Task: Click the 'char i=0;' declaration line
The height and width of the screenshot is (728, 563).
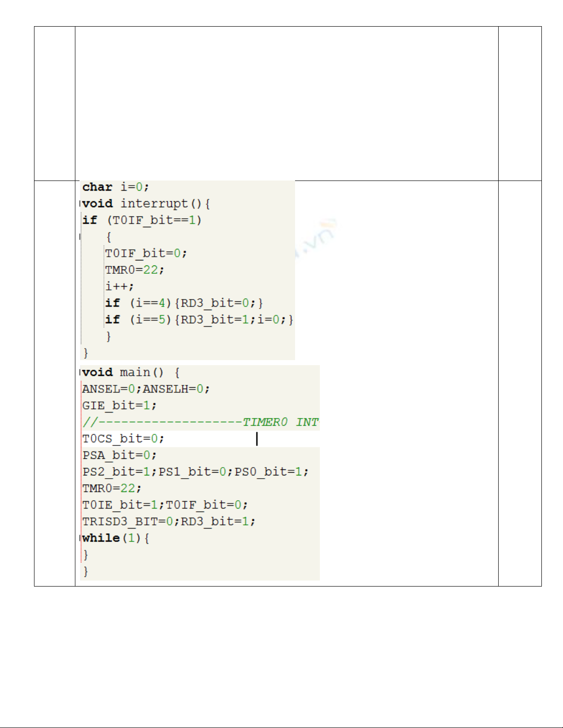Action: click(115, 187)
